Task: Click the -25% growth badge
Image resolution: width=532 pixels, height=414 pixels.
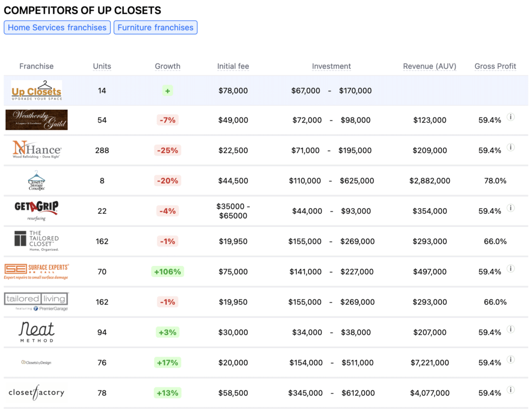Action: (168, 150)
